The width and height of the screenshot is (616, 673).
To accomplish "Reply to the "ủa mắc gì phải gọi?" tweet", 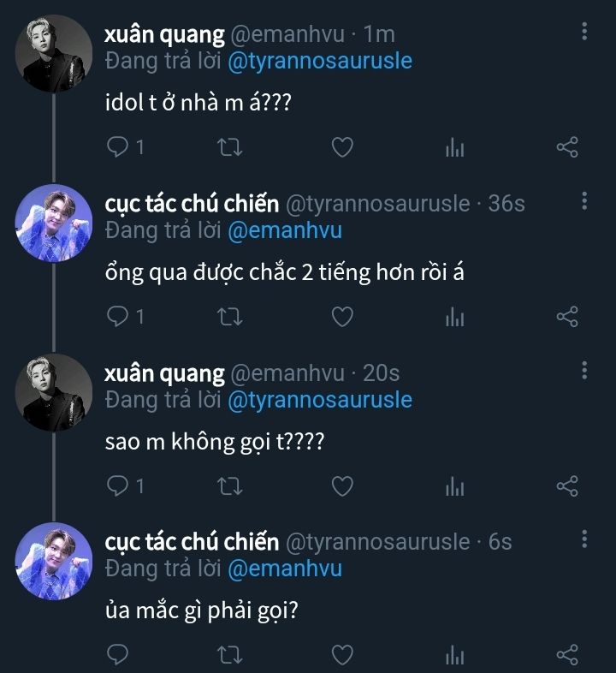I will [117, 655].
